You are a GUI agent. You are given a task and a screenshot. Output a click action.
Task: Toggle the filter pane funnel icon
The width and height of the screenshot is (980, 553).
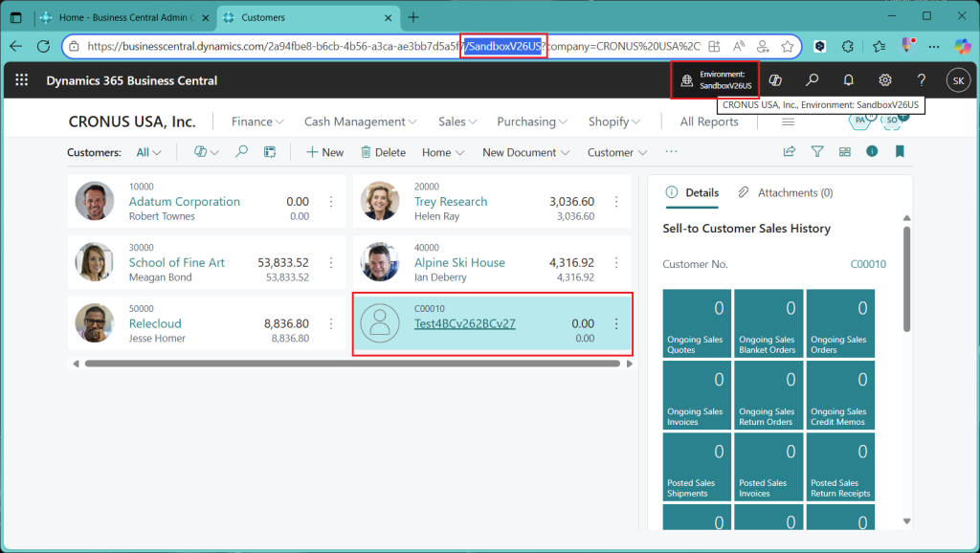pos(817,151)
